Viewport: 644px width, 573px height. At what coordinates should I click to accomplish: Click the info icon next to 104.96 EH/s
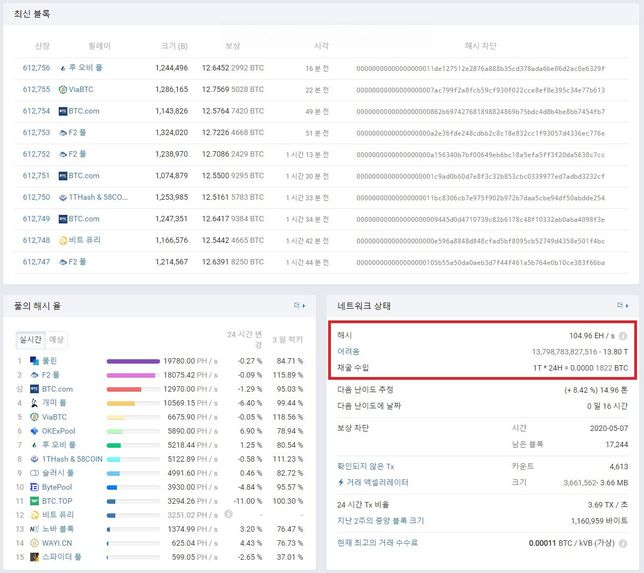point(623,336)
